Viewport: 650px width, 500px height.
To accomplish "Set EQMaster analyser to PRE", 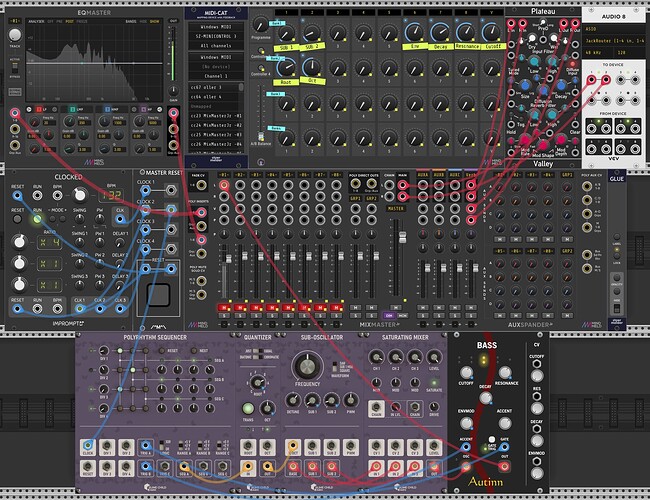I will (59, 21).
